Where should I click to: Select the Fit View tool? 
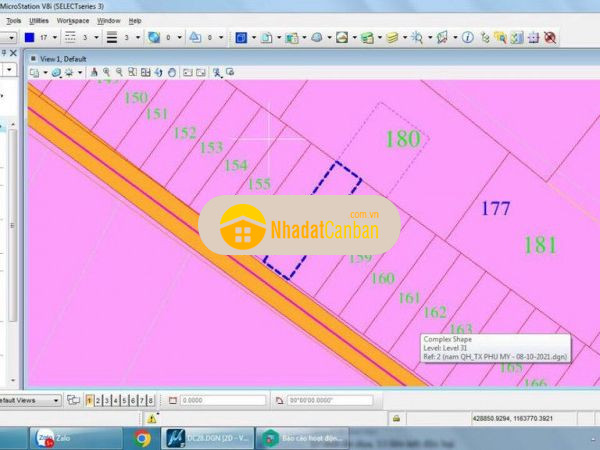click(146, 72)
